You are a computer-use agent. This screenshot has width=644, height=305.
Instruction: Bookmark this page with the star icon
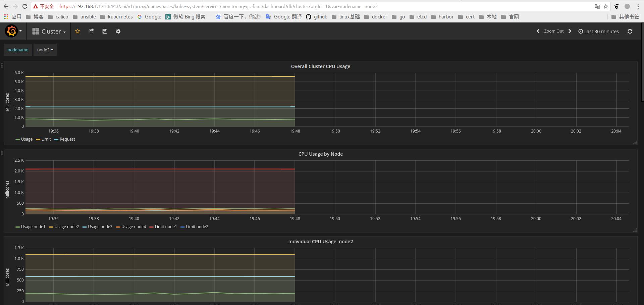tap(606, 6)
